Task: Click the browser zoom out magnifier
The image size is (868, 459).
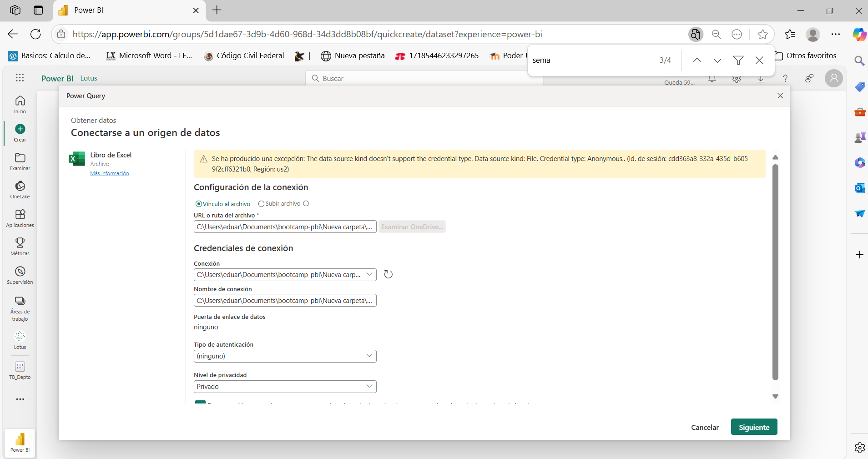Action: [717, 34]
